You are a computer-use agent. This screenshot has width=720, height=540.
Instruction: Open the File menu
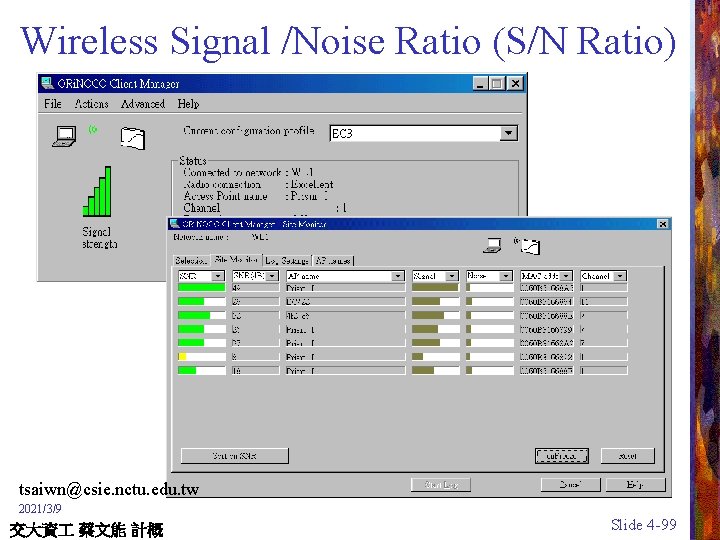53,104
